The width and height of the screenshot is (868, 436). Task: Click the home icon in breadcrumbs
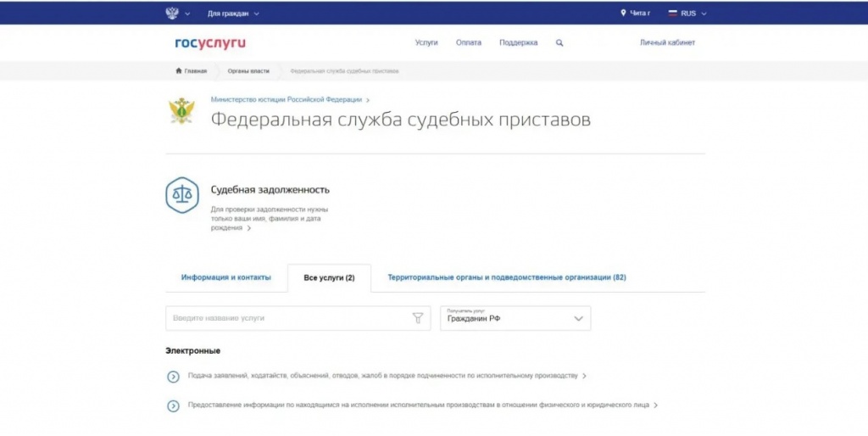click(x=179, y=71)
